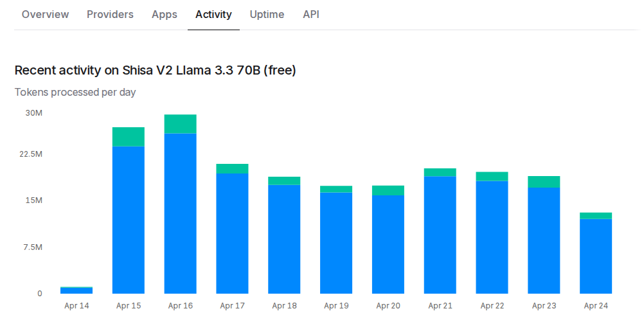Click the green segment of Apr 15 bar
The height and width of the screenshot is (329, 644).
pos(128,137)
